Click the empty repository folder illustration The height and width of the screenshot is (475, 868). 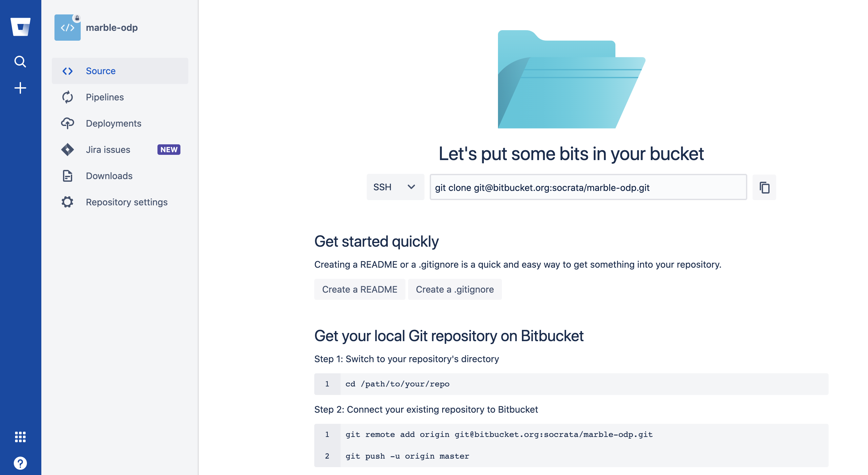click(x=571, y=79)
